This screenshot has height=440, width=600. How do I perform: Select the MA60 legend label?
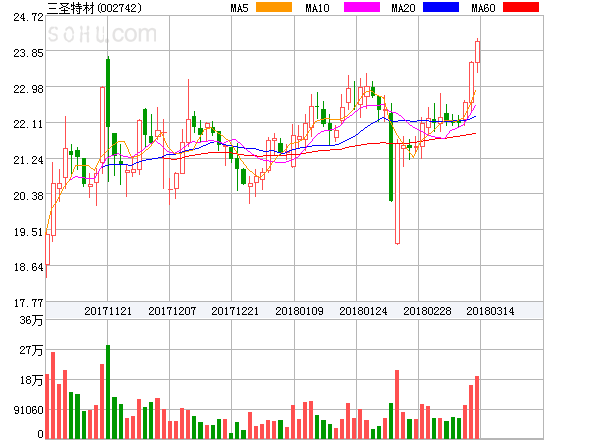[x=484, y=8]
